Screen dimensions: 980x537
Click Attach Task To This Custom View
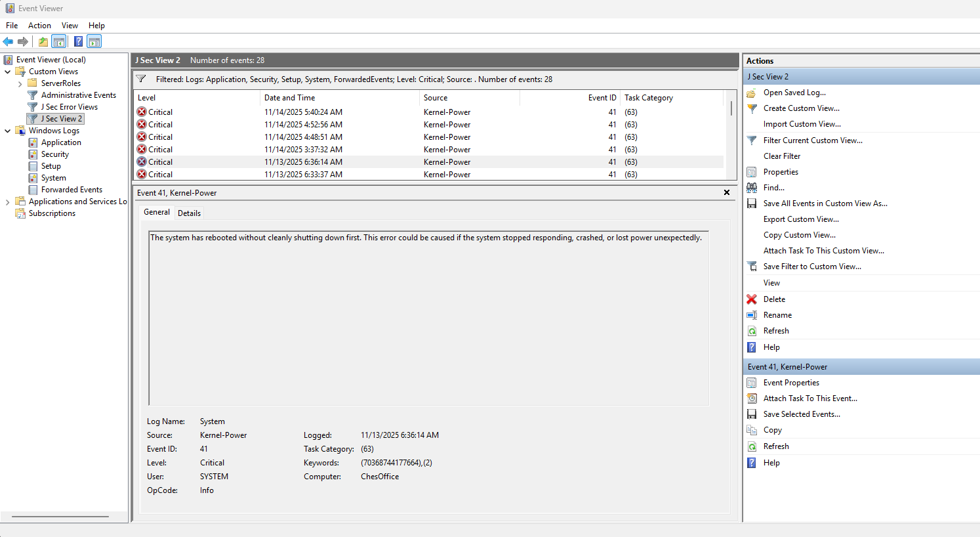point(823,251)
